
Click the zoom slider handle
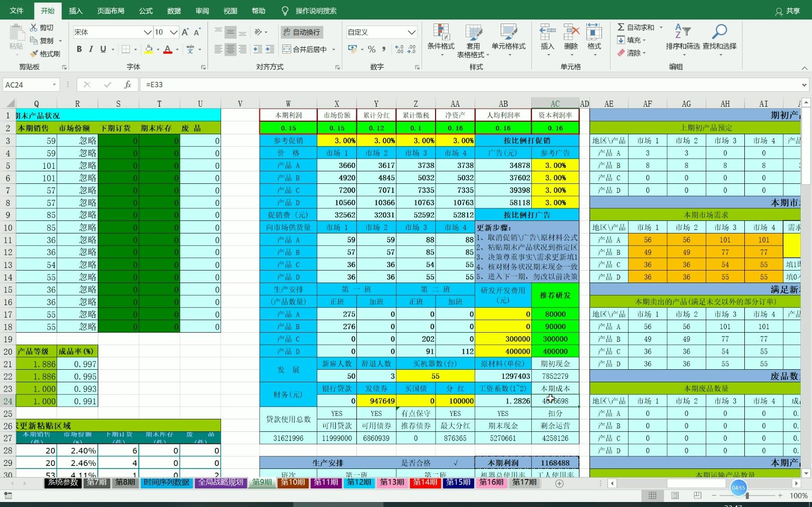coord(747,495)
